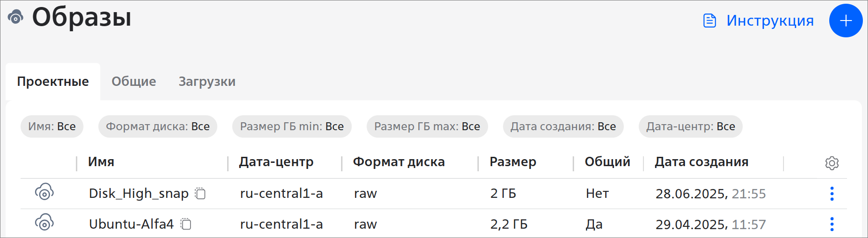The width and height of the screenshot is (868, 238).
Task: Open the Размер ГБ min filter
Action: (x=292, y=126)
